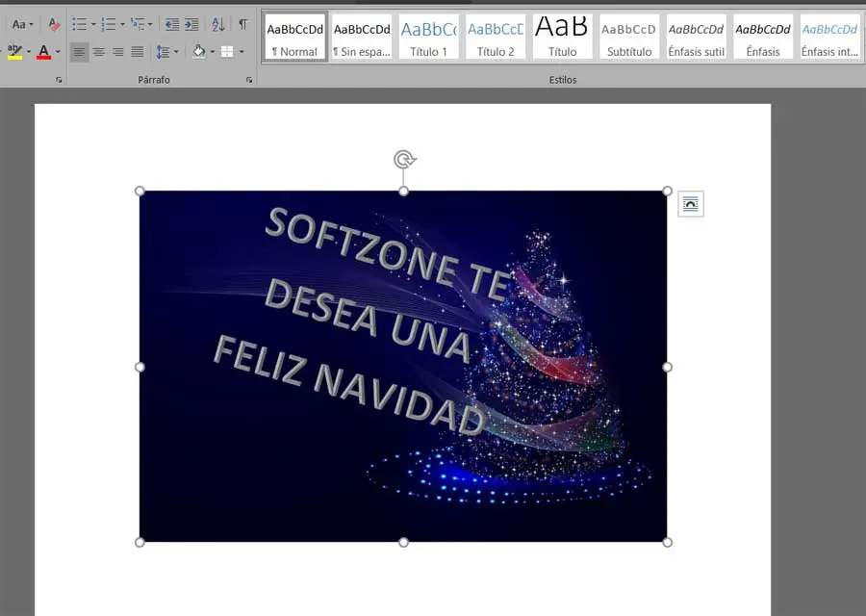Click the image rotation handle
The width and height of the screenshot is (866, 616).
pos(404,159)
